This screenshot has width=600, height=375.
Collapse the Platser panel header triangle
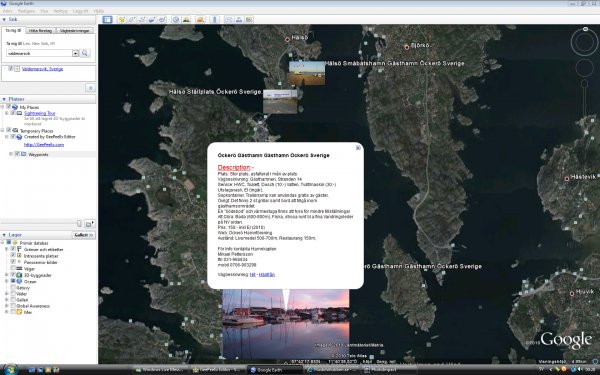pos(4,99)
